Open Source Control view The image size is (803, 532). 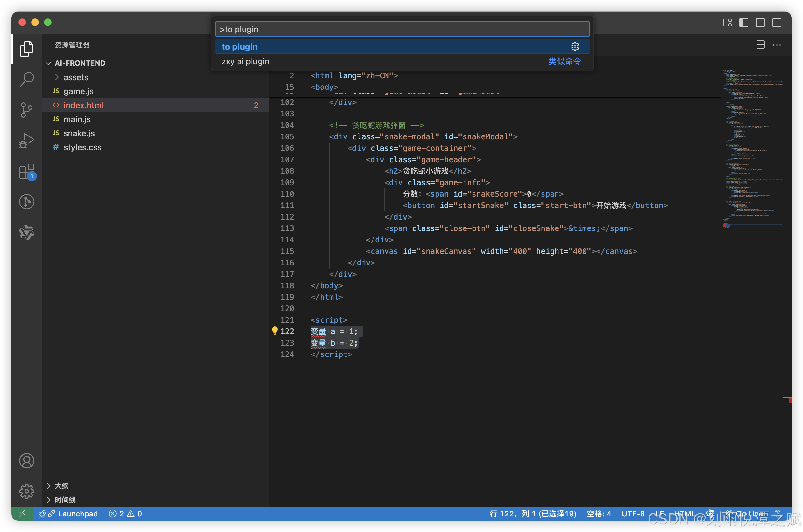(26, 110)
